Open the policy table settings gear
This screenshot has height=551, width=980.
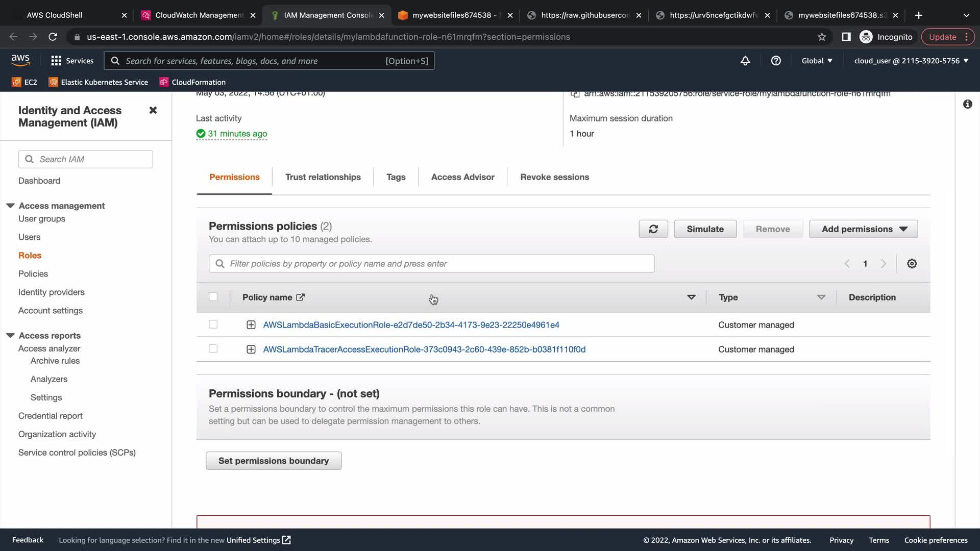click(912, 264)
